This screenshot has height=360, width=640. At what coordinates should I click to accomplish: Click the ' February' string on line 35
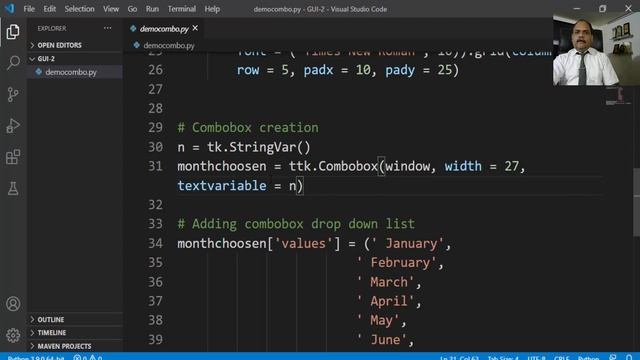(x=396, y=262)
